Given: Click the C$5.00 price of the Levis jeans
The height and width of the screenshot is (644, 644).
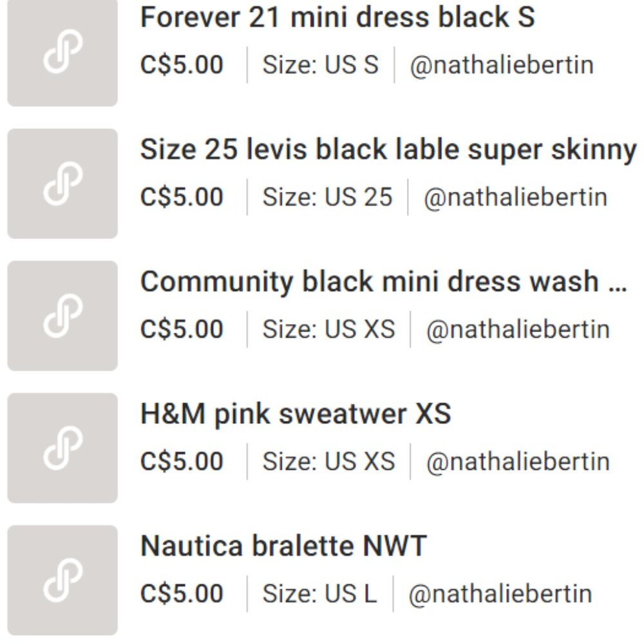Looking at the screenshot, I should (182, 196).
